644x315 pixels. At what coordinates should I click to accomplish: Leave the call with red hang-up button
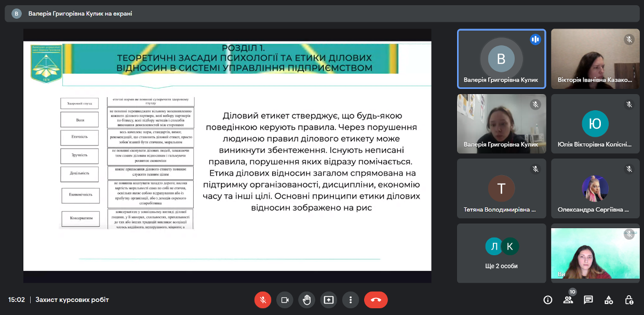point(375,300)
